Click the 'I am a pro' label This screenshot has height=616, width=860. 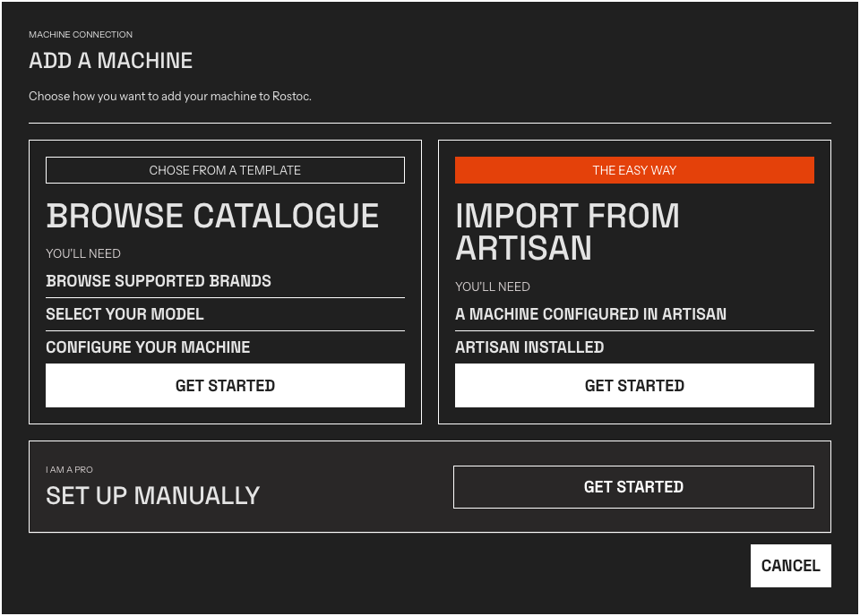[69, 470]
